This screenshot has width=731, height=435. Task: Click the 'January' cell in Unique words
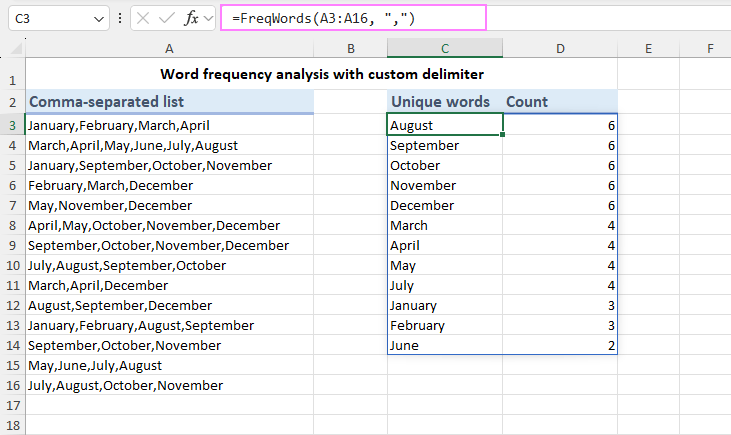coord(445,306)
